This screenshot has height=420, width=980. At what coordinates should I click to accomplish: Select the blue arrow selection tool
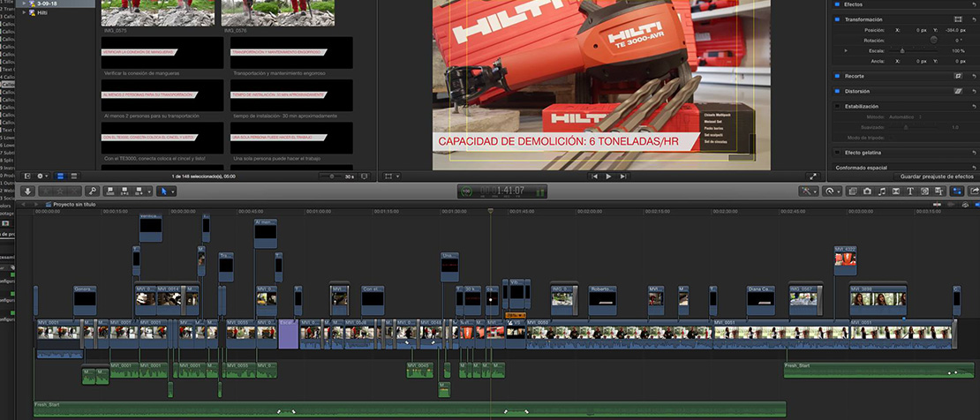[163, 191]
